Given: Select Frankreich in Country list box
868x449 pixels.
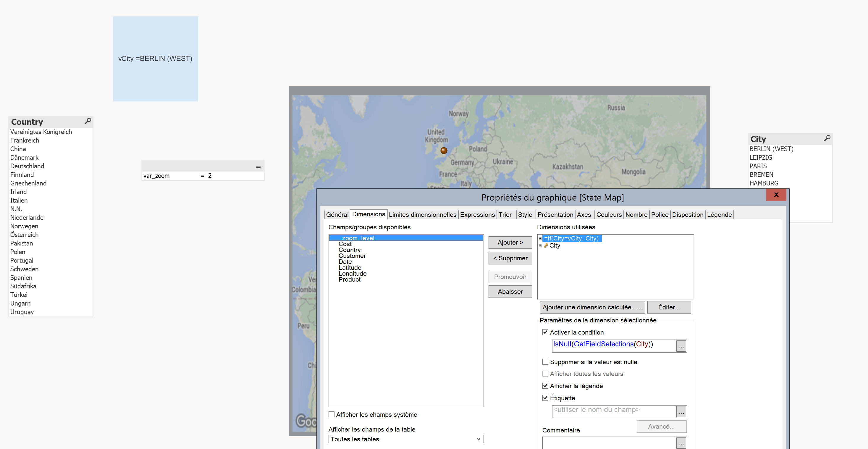Looking at the screenshot, I should (51, 140).
